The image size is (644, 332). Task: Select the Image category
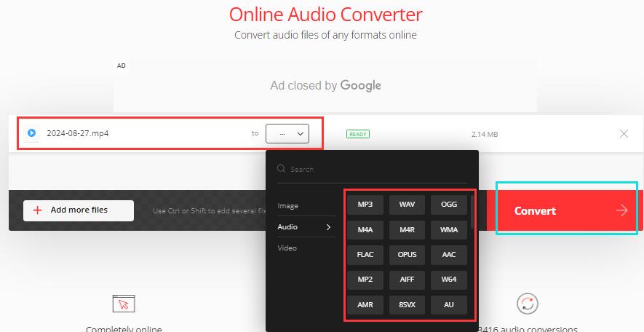coord(288,206)
